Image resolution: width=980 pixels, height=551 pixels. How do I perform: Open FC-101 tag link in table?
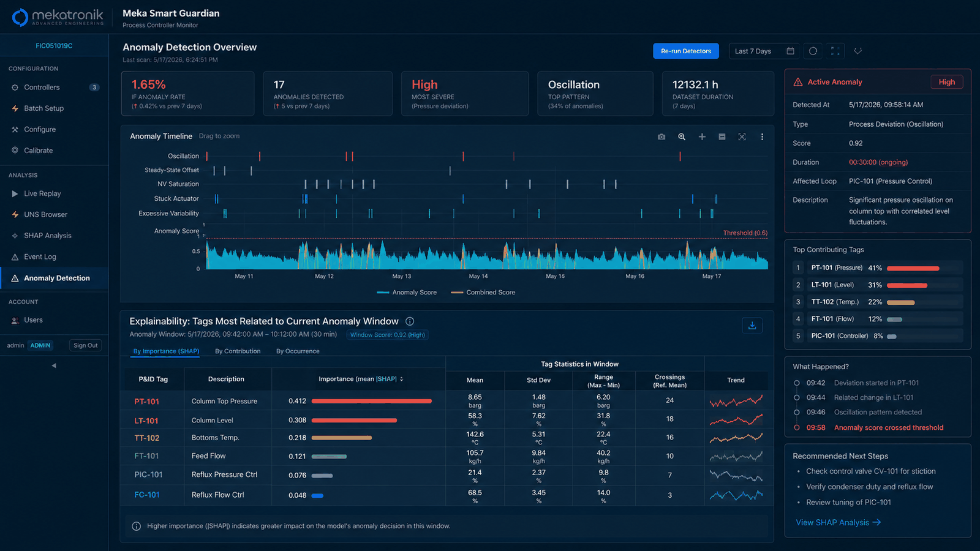tap(147, 495)
